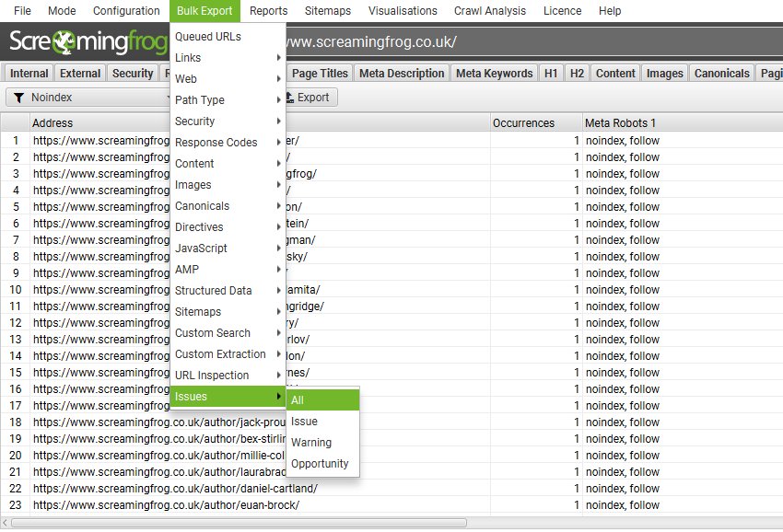The height and width of the screenshot is (532, 783).
Task: Click the Screaming Frog logo
Action: 88,42
